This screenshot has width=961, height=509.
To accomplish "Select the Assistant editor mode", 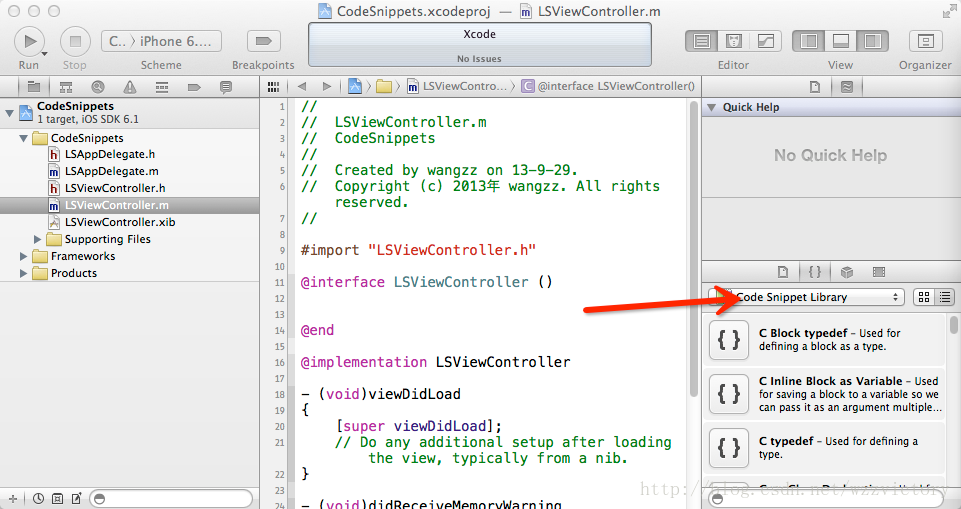I will (734, 41).
